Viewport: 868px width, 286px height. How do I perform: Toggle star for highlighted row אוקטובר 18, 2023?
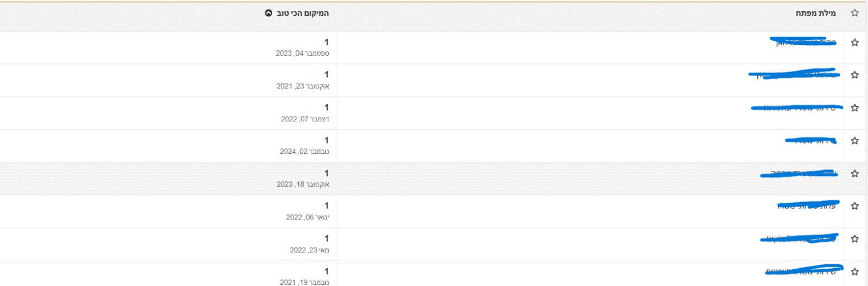[x=855, y=173]
